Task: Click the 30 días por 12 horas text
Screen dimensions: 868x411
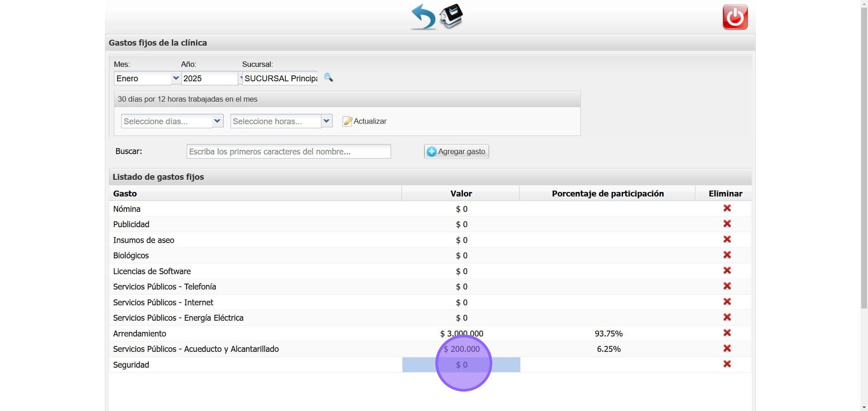Action: coord(188,99)
